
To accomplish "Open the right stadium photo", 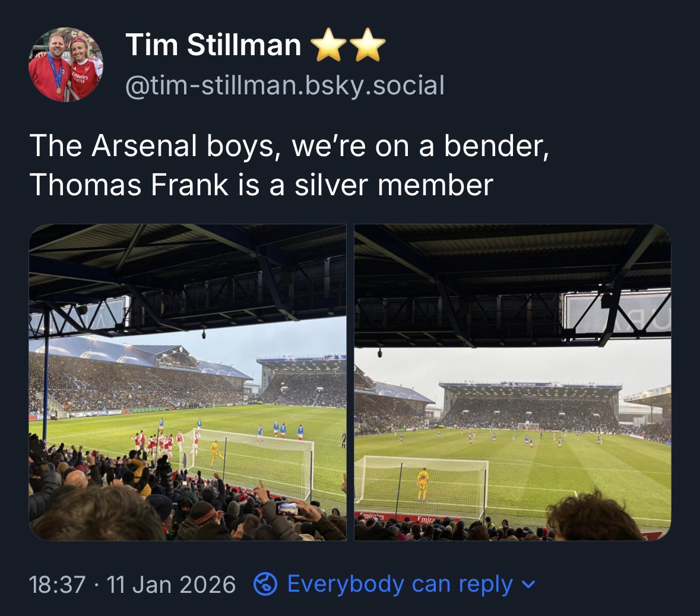I will coord(512,382).
